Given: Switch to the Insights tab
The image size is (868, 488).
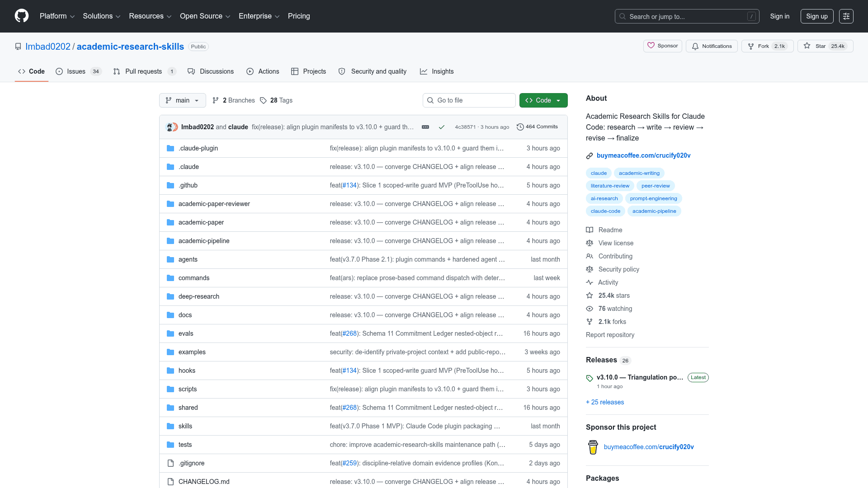Looking at the screenshot, I should 437,71.
